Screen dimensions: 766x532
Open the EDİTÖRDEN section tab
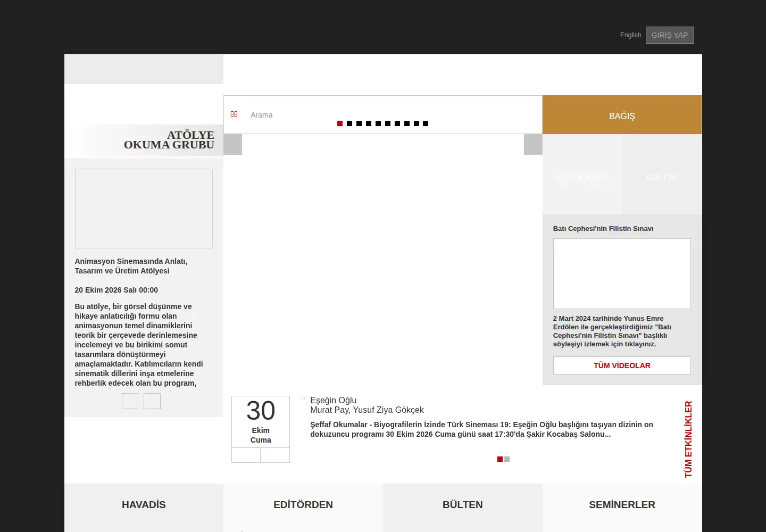(x=303, y=505)
